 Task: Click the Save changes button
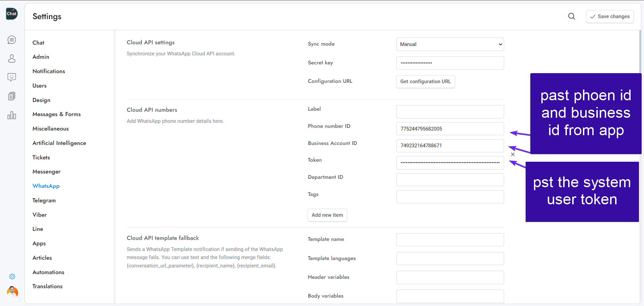[610, 16]
